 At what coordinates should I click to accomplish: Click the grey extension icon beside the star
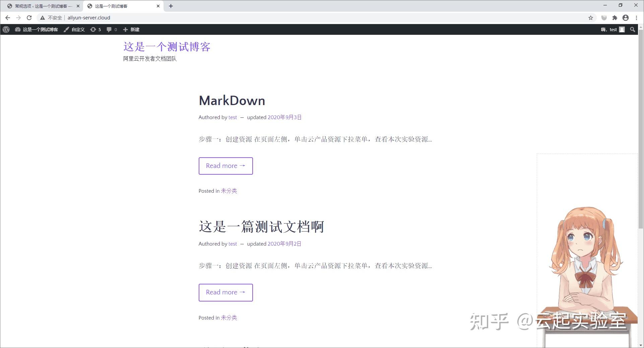(604, 18)
